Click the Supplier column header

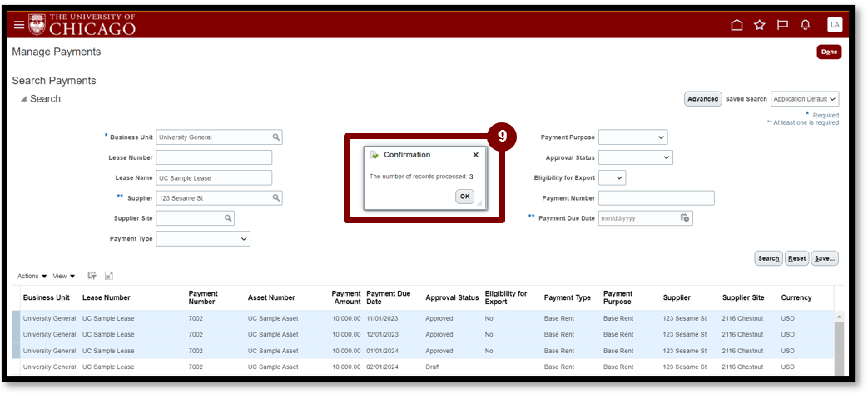[x=677, y=297]
